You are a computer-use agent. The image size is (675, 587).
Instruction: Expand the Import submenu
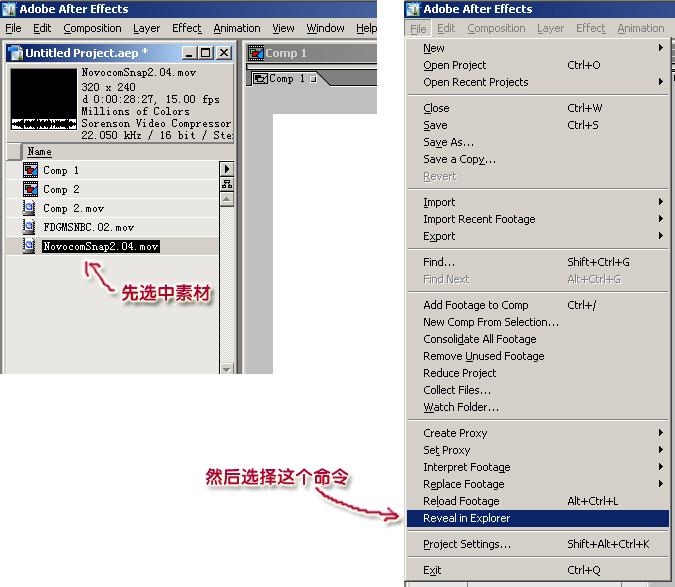tap(538, 202)
